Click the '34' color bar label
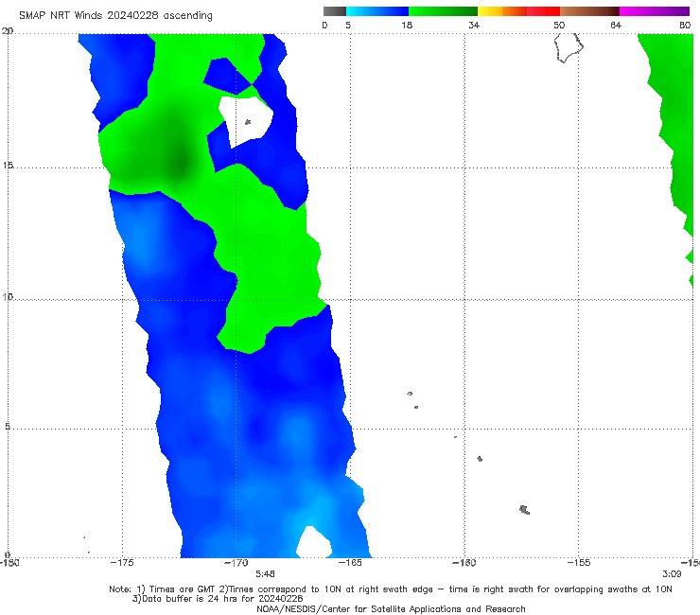 pyautogui.click(x=474, y=25)
